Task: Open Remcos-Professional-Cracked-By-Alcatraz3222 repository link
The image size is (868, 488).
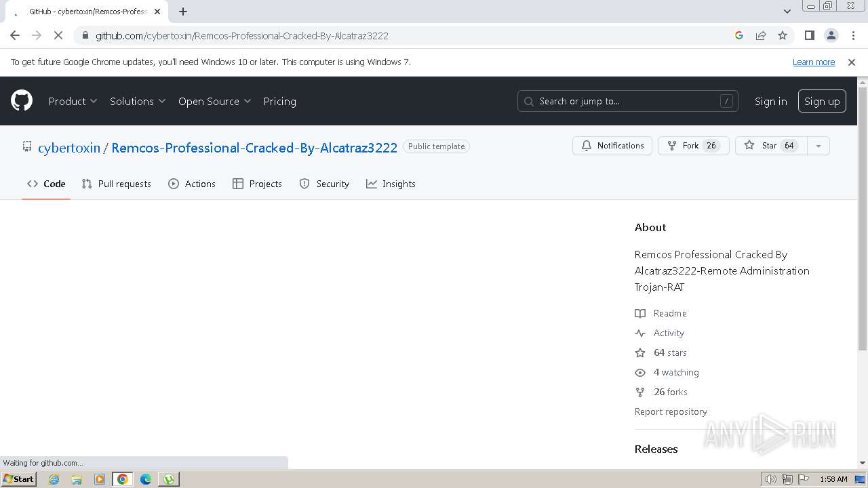Action: click(x=254, y=148)
